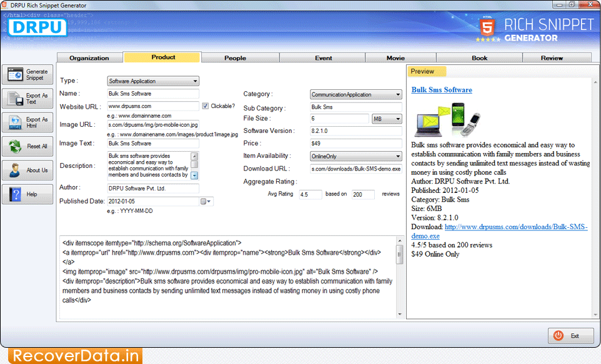Screen dimensions: 601x364
Task: Click the Description scrollbar up arrow
Action: point(194,156)
